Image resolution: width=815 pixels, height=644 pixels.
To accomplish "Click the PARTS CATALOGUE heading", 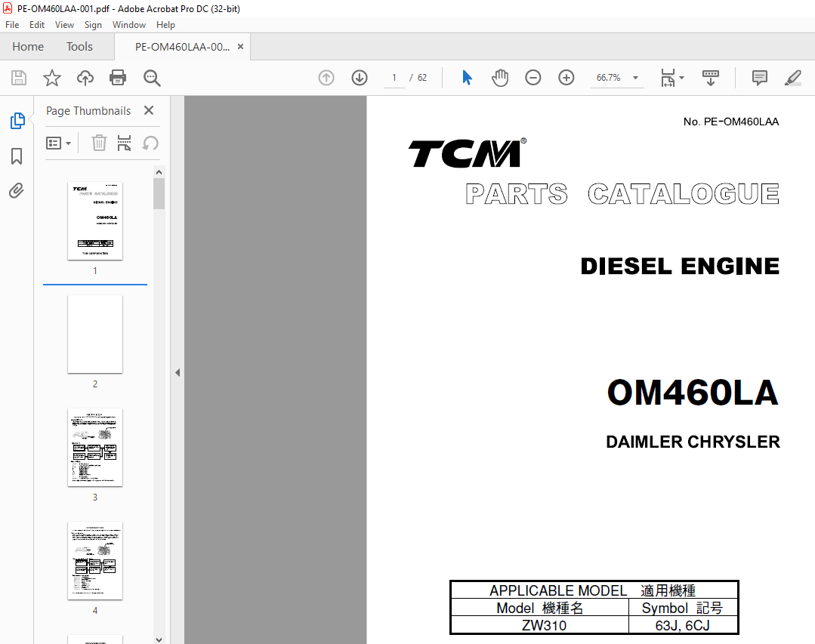I will coord(622,194).
